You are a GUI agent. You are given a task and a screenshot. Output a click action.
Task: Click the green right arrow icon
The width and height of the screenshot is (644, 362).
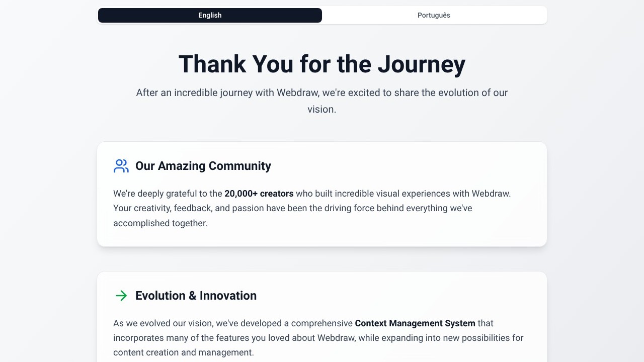point(121,296)
